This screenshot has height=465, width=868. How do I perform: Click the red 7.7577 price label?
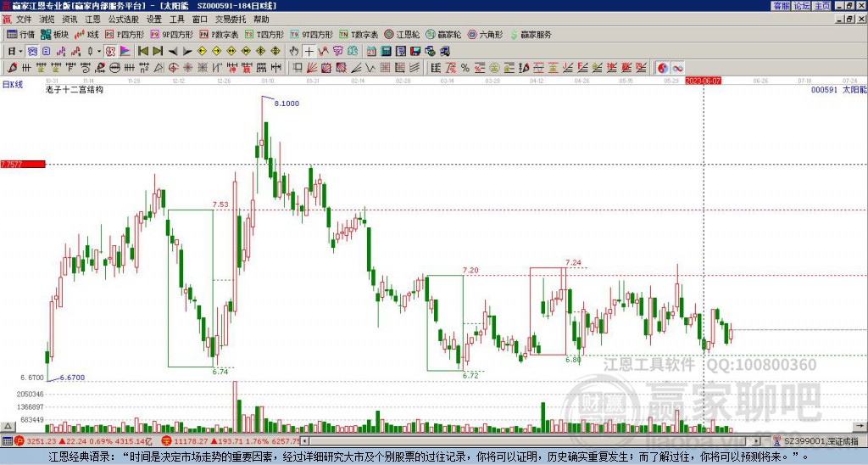point(23,164)
